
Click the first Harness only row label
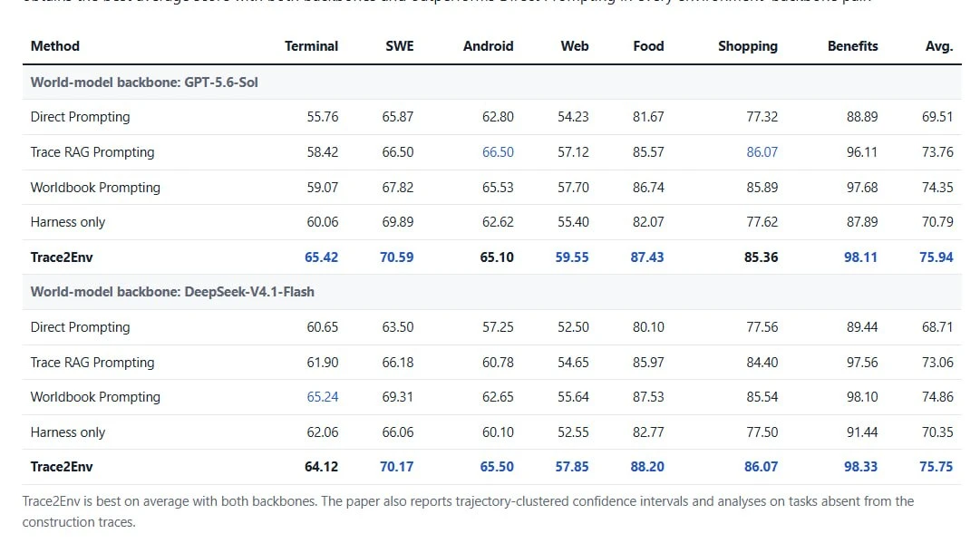[x=67, y=222]
